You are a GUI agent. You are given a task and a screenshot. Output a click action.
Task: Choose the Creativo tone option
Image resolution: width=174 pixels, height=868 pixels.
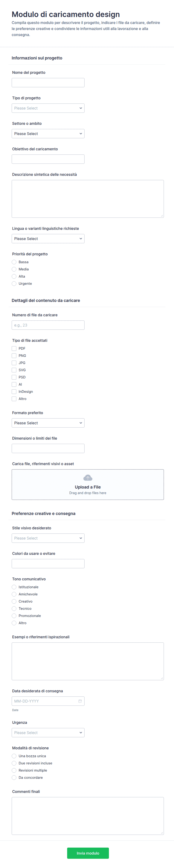(14, 601)
